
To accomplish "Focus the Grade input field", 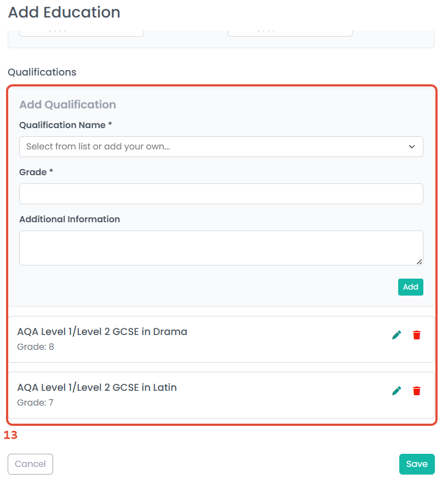I will [x=221, y=194].
